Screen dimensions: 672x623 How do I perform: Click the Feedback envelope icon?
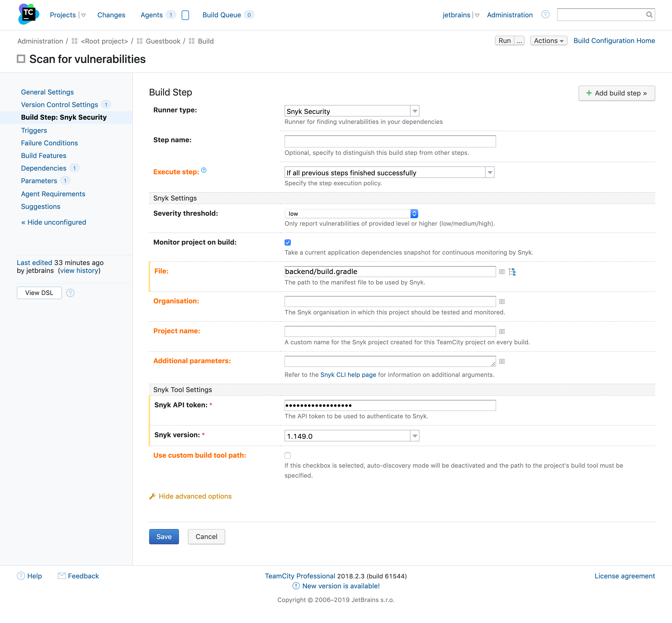(x=62, y=576)
